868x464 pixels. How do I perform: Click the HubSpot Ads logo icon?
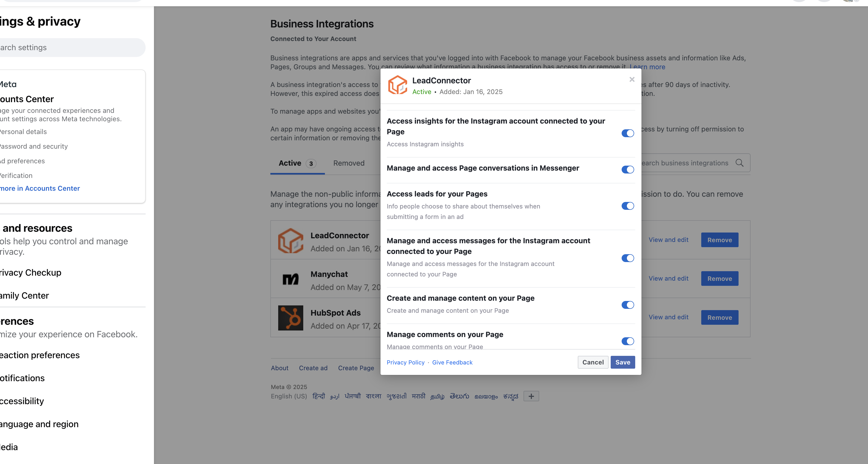[x=290, y=318]
